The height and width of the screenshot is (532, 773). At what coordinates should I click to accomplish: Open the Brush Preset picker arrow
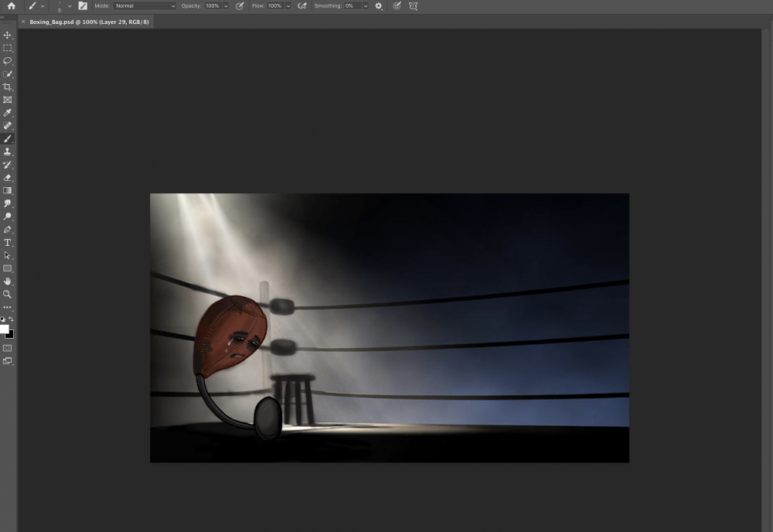(70, 5)
